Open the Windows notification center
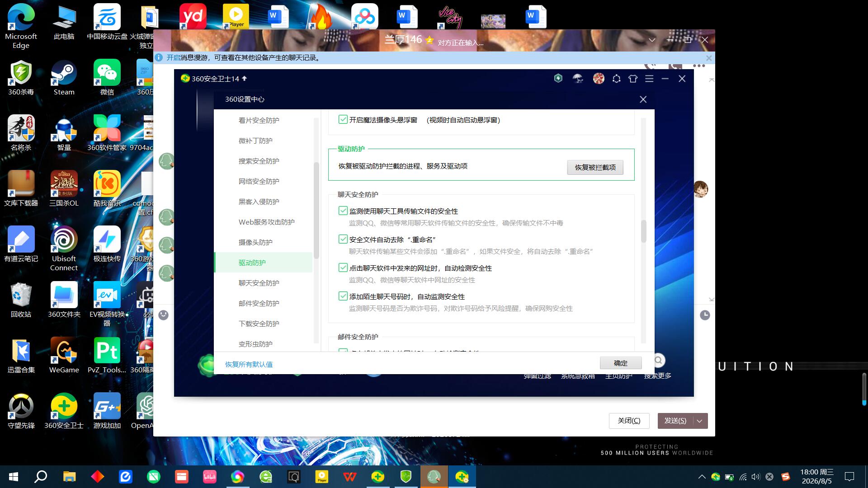Viewport: 868px width, 488px height. click(x=849, y=477)
